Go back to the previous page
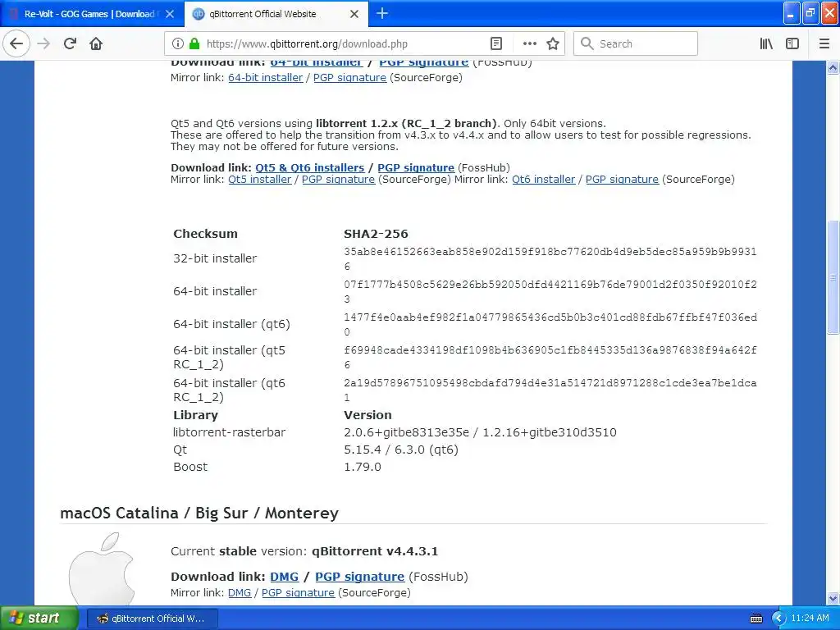 pos(16,44)
